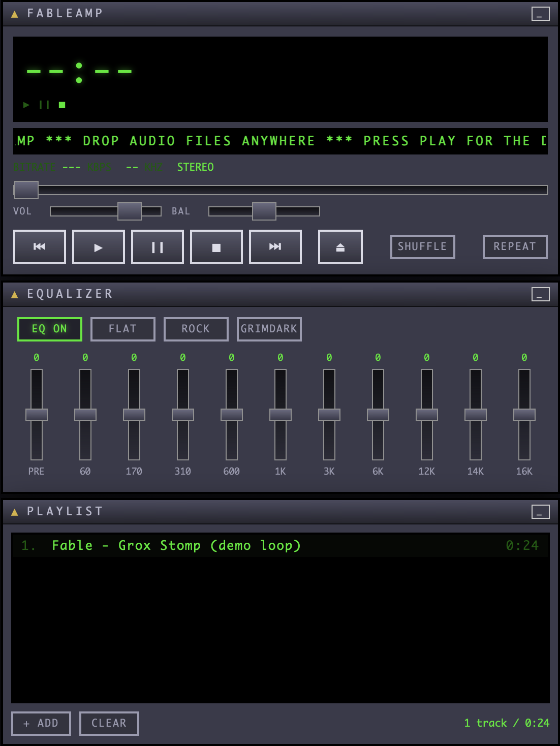Viewport: 560px width, 746px height.
Task: Click the 170 Hz band slider handle
Action: pyautogui.click(x=134, y=415)
